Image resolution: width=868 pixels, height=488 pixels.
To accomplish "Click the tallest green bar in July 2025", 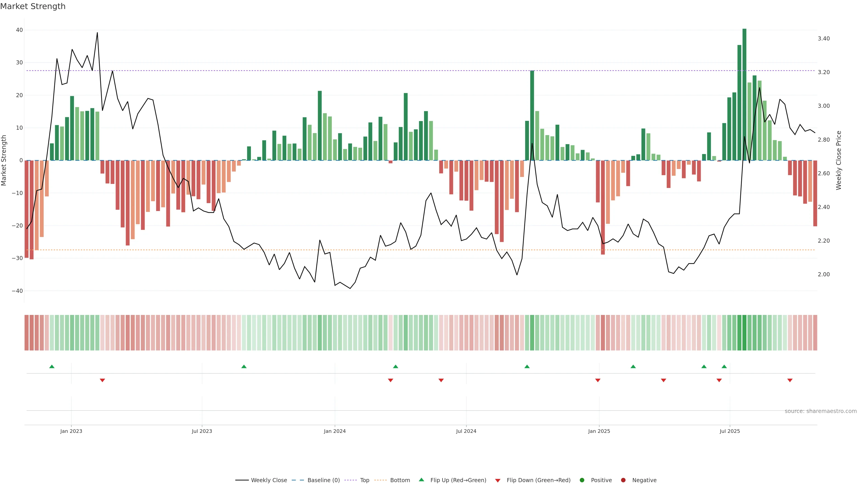I will [744, 94].
